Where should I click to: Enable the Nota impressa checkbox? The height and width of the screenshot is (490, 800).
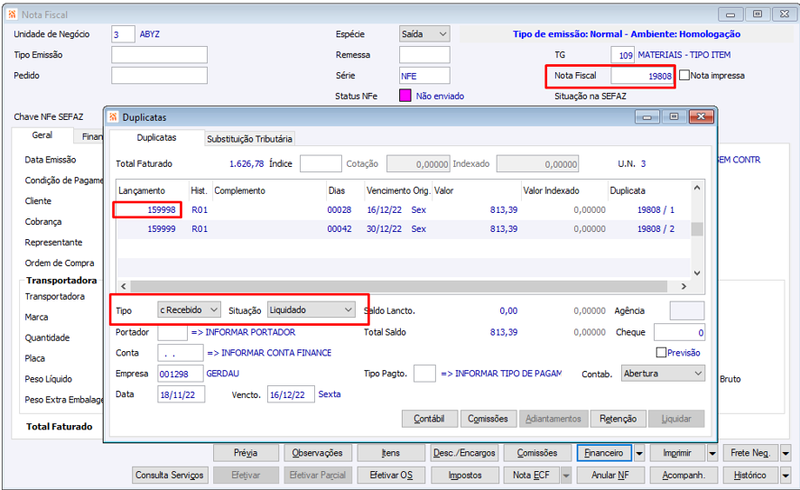685,75
